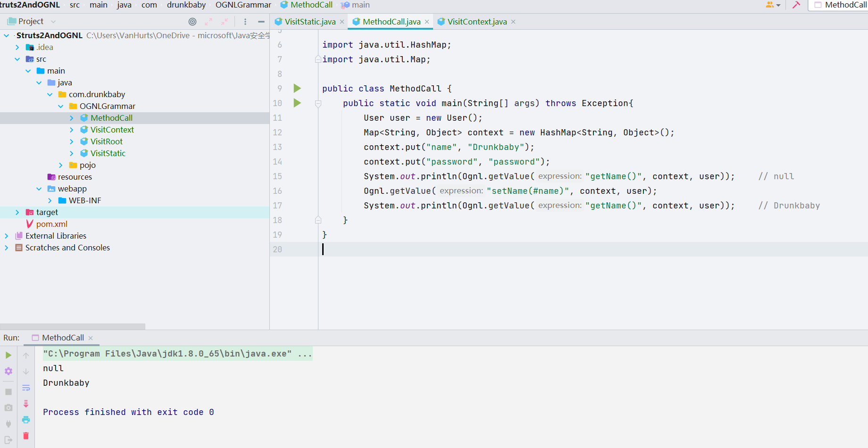868x448 pixels.
Task: Expand the pojo package node
Action: pyautogui.click(x=61, y=165)
